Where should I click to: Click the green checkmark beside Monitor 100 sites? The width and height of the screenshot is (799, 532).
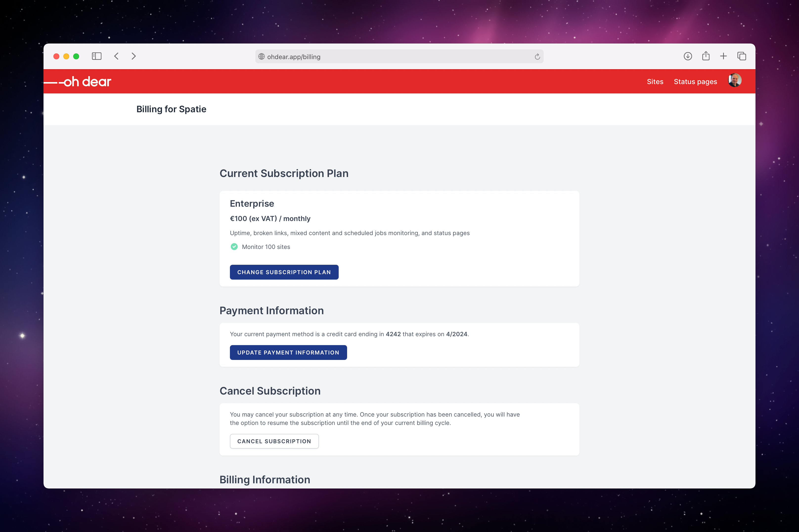[234, 247]
